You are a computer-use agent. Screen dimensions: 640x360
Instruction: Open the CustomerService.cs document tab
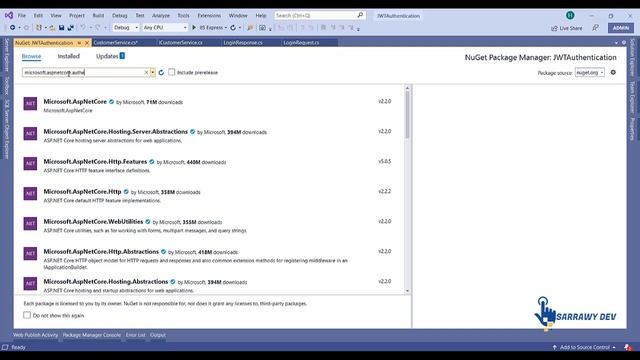(116, 42)
